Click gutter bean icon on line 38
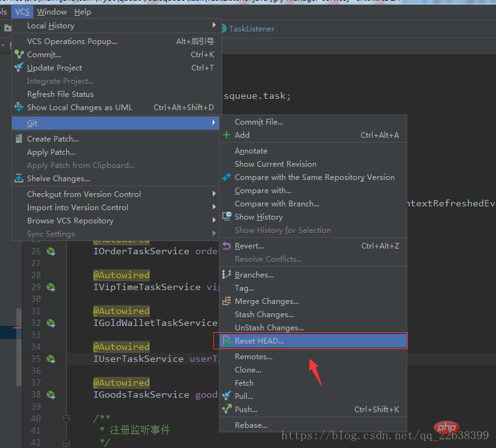Viewport: 496px width, 448px height. point(51,395)
